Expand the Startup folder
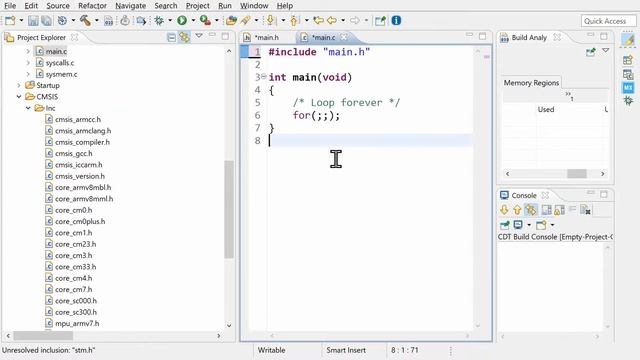 pyautogui.click(x=19, y=85)
